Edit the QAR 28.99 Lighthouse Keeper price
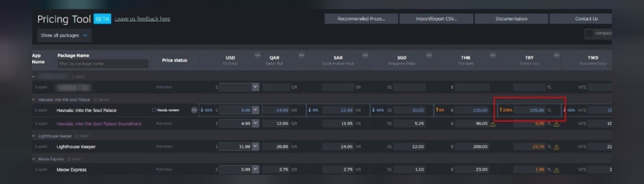Screen dimensions: 644x184 click(x=276, y=147)
